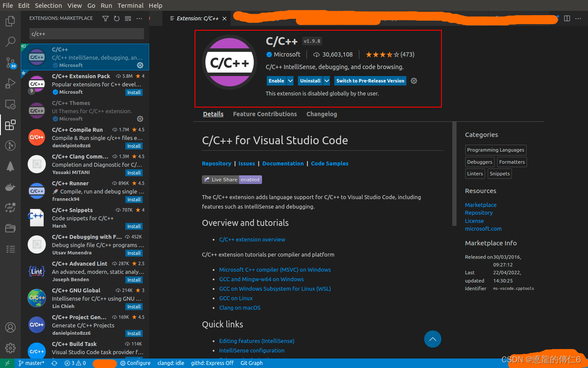This screenshot has width=588, height=368.
Task: Click clangd: idle status entry
Action: pyautogui.click(x=171, y=363)
